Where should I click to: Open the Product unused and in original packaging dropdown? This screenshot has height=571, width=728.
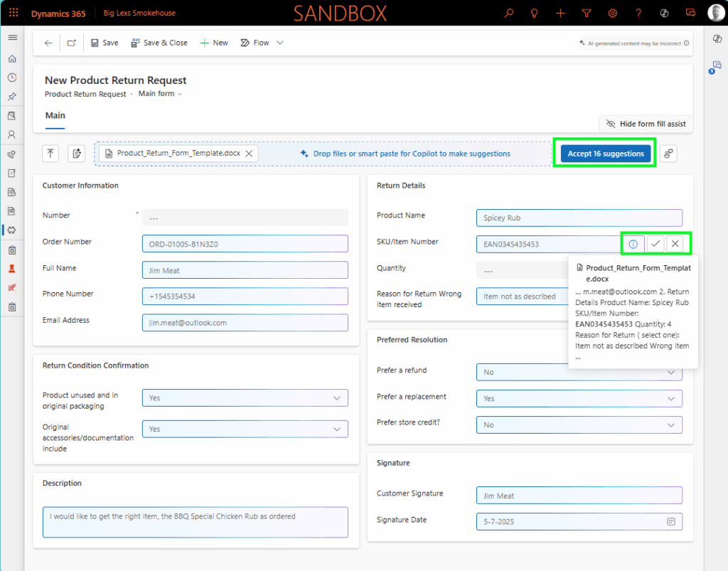click(x=337, y=398)
